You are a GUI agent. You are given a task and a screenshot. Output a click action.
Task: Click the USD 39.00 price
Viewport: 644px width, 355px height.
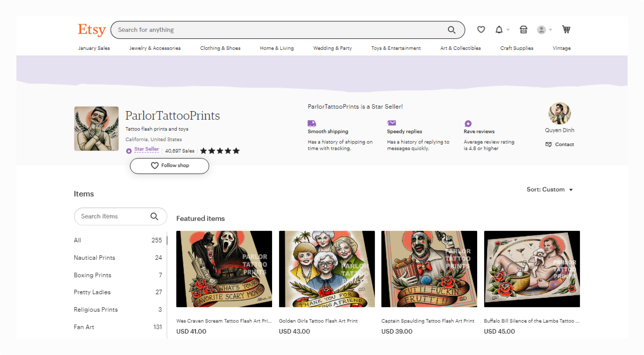[x=397, y=331]
